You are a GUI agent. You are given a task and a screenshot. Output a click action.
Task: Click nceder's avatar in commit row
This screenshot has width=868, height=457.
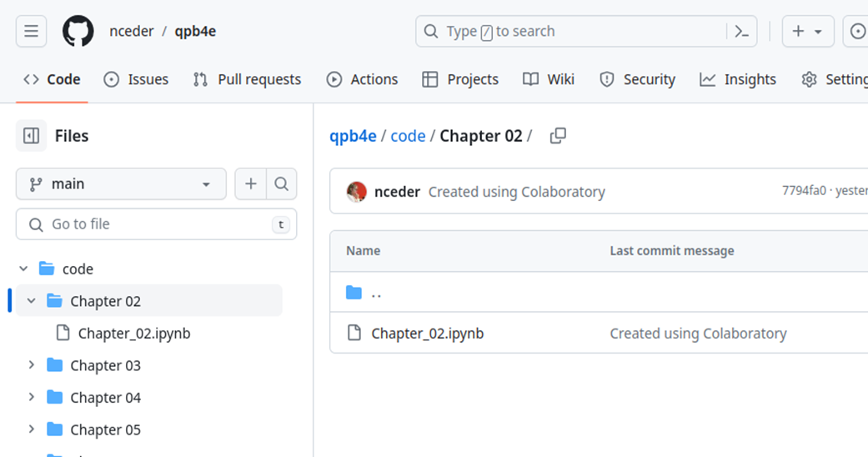(357, 192)
